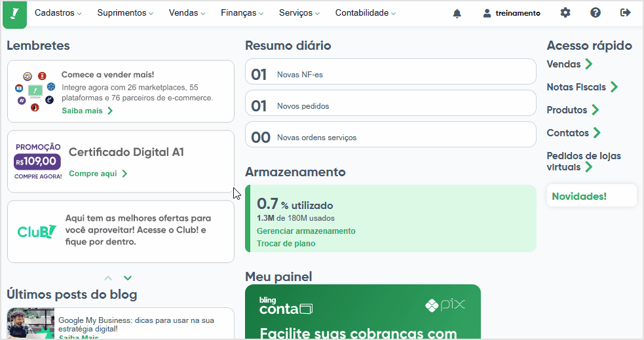Expand the Vendas menu dropdown chevron
Screen dimensions: 644x340
[203, 14]
